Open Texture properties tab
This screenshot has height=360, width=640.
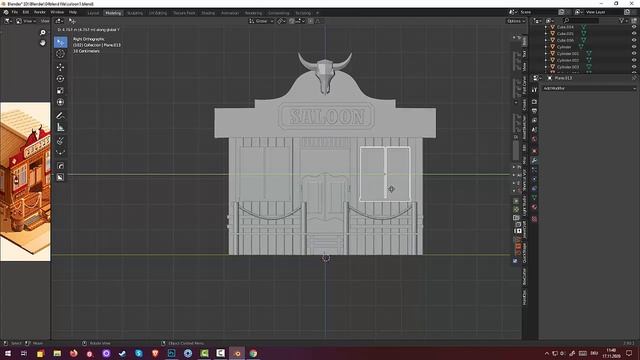534,219
